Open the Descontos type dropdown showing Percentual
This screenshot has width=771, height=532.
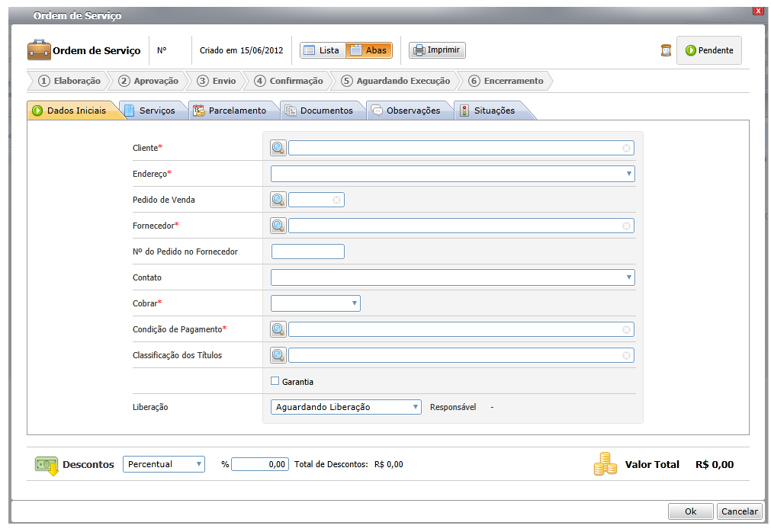click(x=163, y=464)
